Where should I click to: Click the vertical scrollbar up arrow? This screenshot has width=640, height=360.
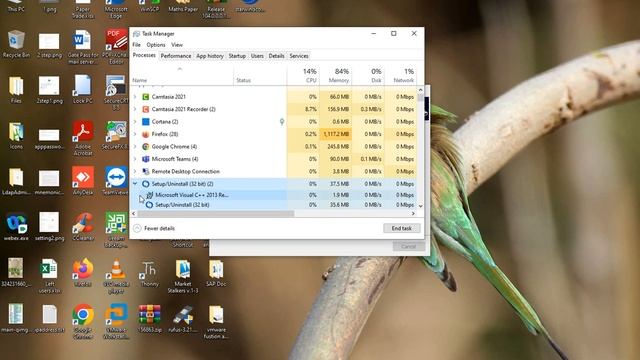tap(420, 90)
